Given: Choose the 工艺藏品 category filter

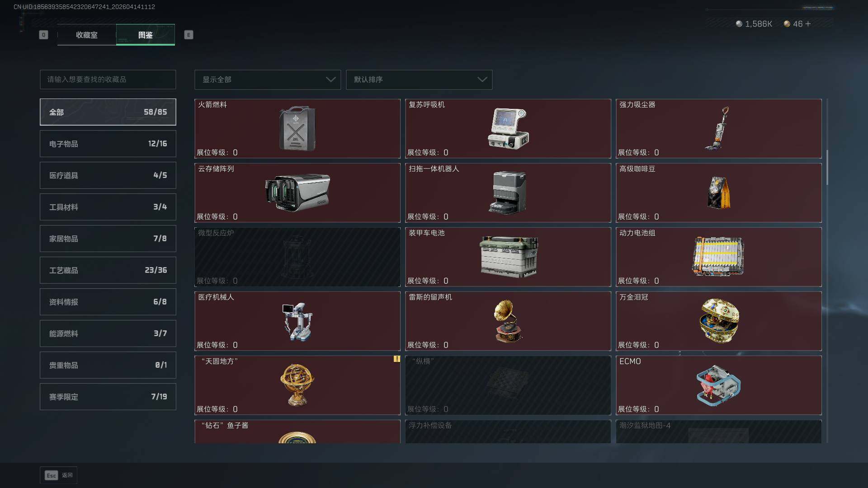Looking at the screenshot, I should [108, 270].
